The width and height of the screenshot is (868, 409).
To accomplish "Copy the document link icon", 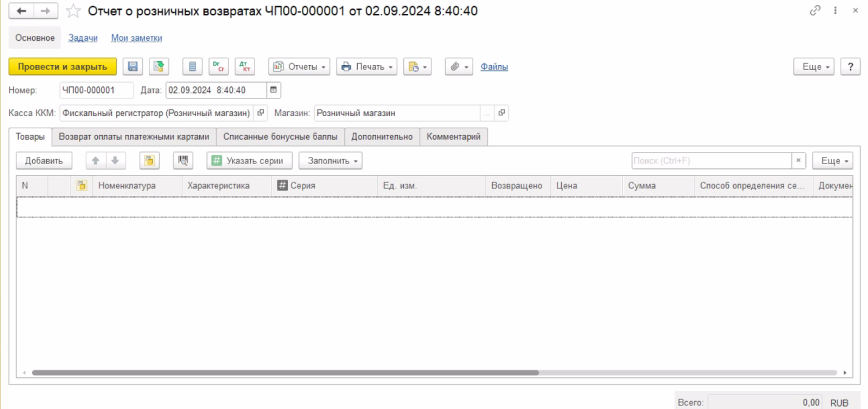I will [x=815, y=11].
